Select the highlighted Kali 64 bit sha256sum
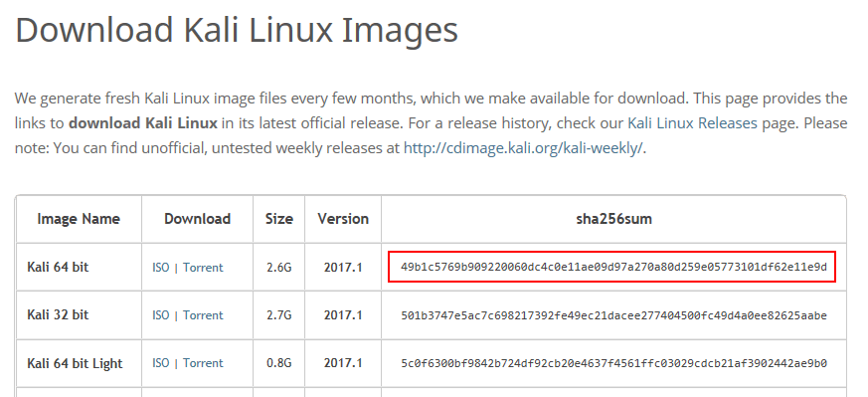Image resolution: width=868 pixels, height=397 pixels. tap(613, 268)
